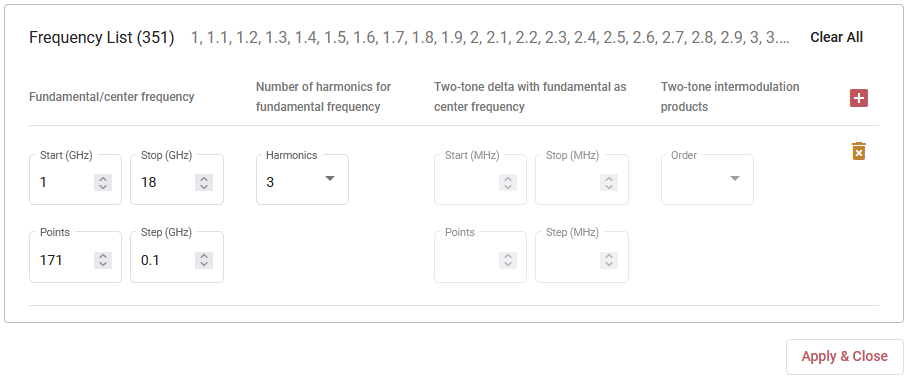Screen dimensions: 908x380
Task: Select the Points field showing 171
Action: click(75, 257)
